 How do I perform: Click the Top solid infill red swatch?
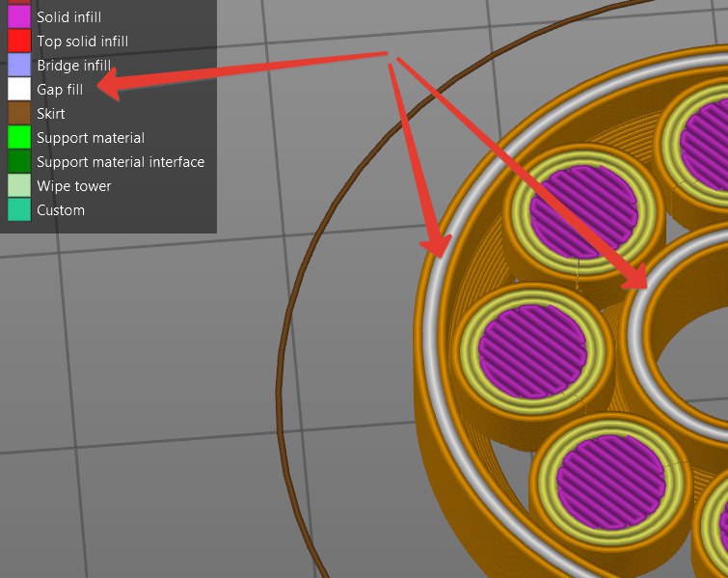[19, 41]
